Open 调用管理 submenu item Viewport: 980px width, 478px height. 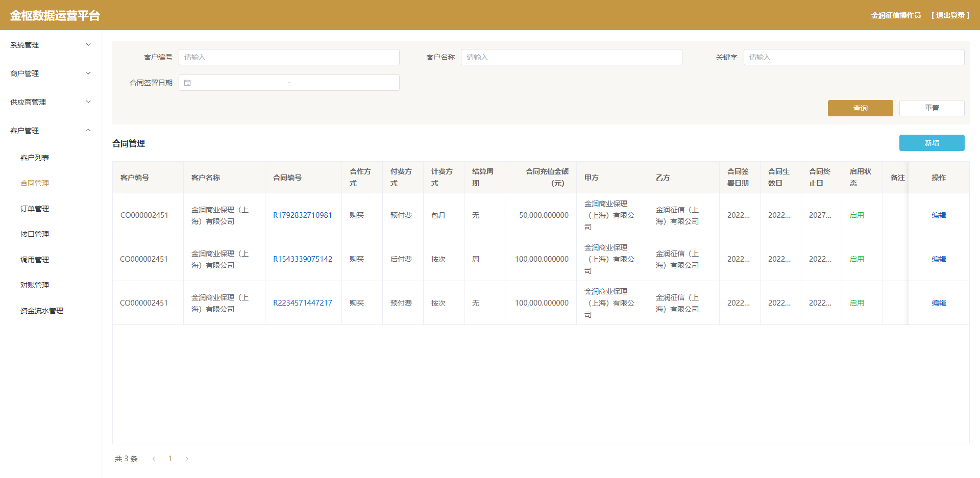(35, 260)
